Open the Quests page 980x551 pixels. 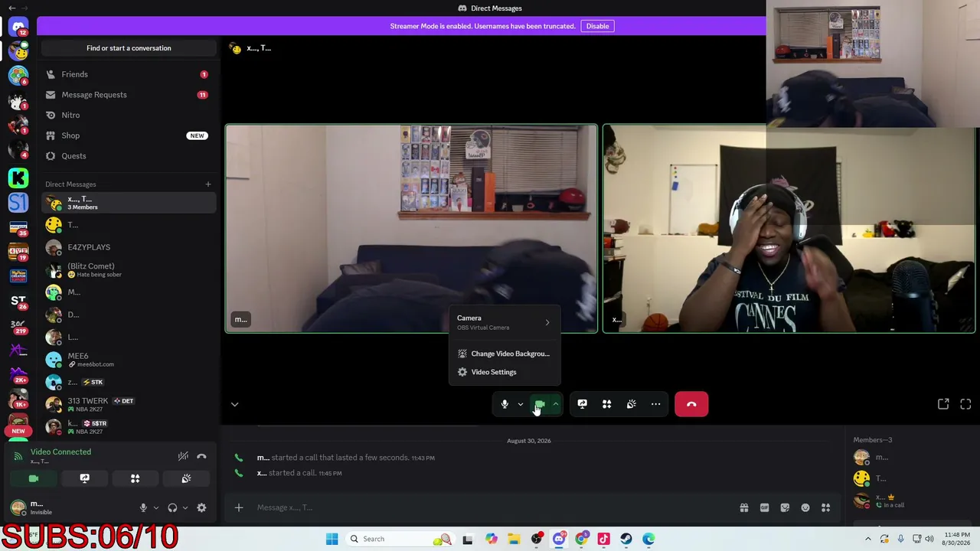click(129, 156)
